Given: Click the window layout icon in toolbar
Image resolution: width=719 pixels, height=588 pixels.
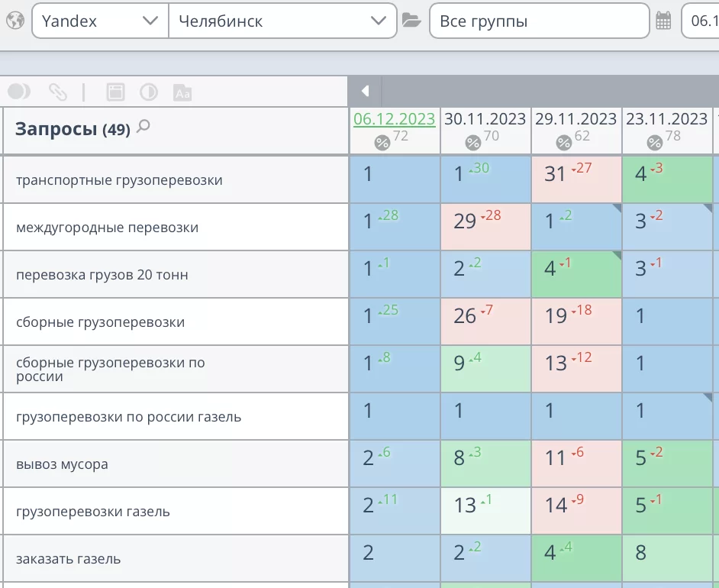Looking at the screenshot, I should [114, 92].
